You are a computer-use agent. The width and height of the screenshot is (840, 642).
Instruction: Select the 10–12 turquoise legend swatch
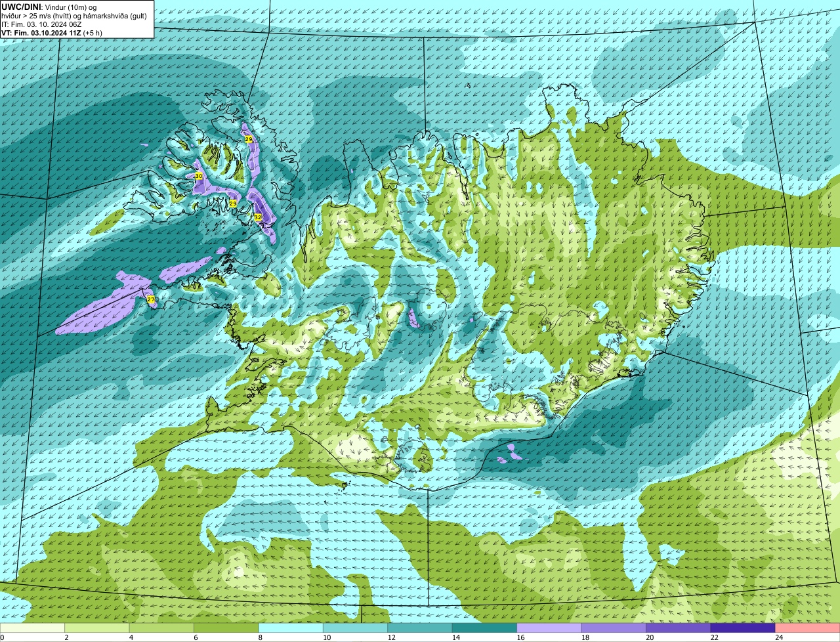[356, 628]
